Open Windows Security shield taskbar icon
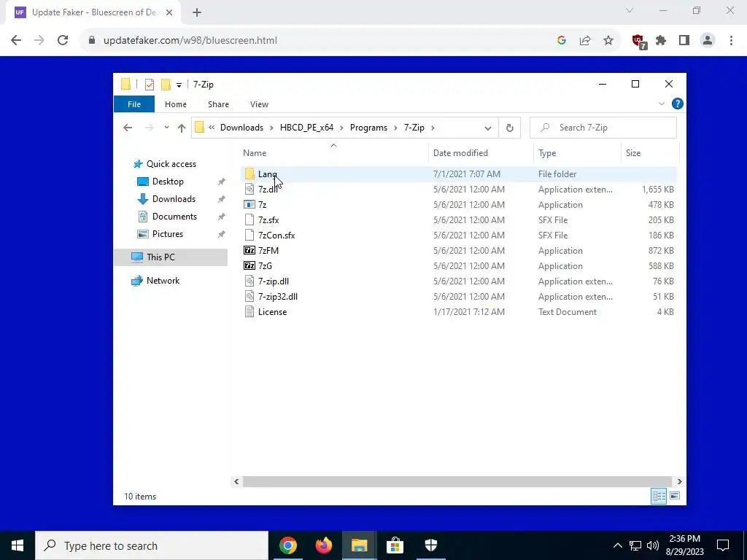Viewport: 747px width, 560px height. click(430, 545)
